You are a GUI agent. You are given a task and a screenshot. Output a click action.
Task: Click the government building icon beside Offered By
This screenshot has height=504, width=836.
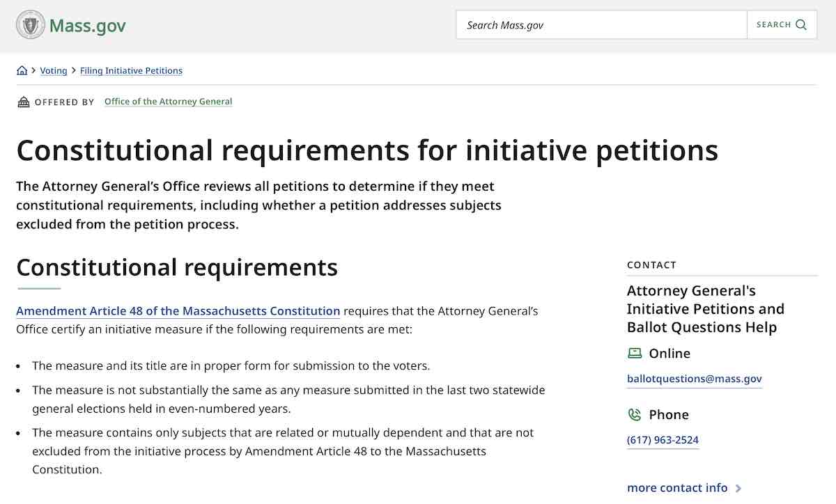[x=24, y=102]
